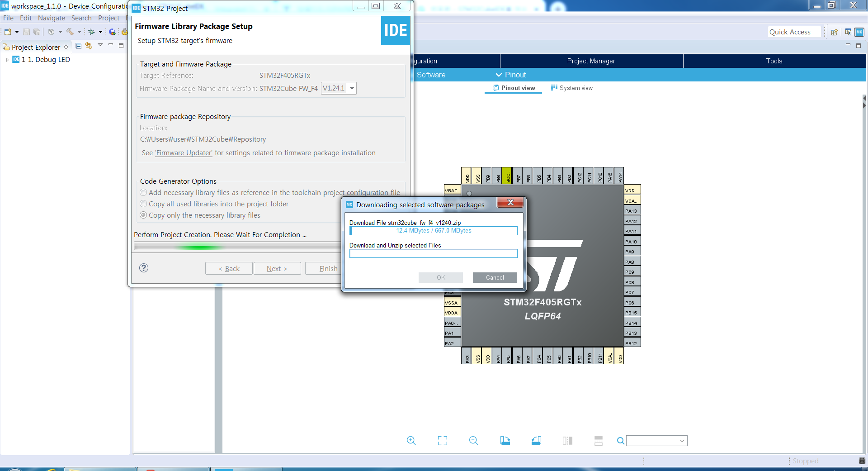Open the pin search combo box
The width and height of the screenshot is (868, 471).
click(656, 441)
